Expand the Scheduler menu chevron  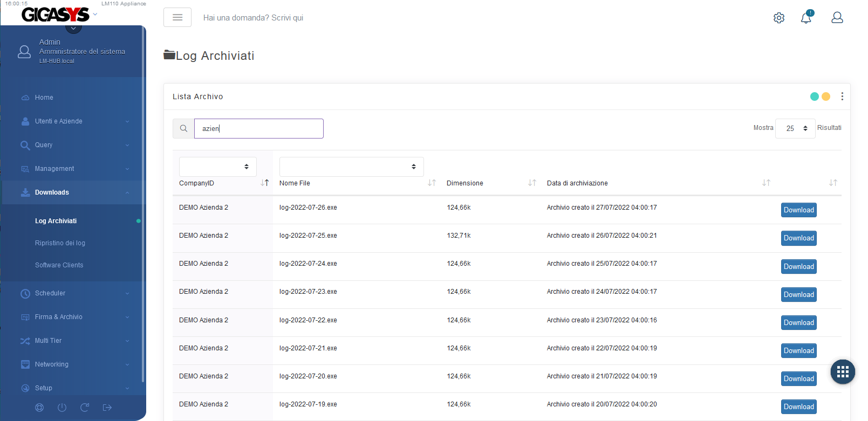click(x=127, y=293)
